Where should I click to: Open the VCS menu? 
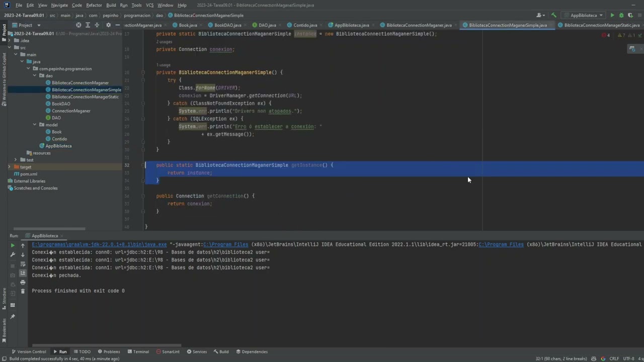(149, 5)
